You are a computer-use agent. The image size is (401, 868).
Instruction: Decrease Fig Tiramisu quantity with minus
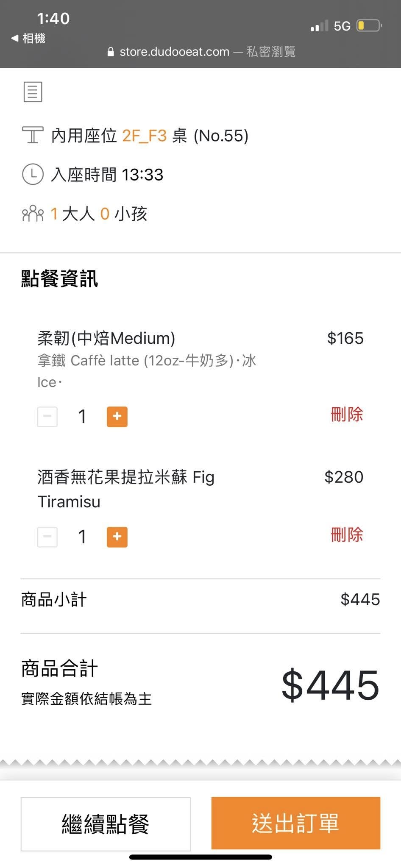tap(47, 537)
